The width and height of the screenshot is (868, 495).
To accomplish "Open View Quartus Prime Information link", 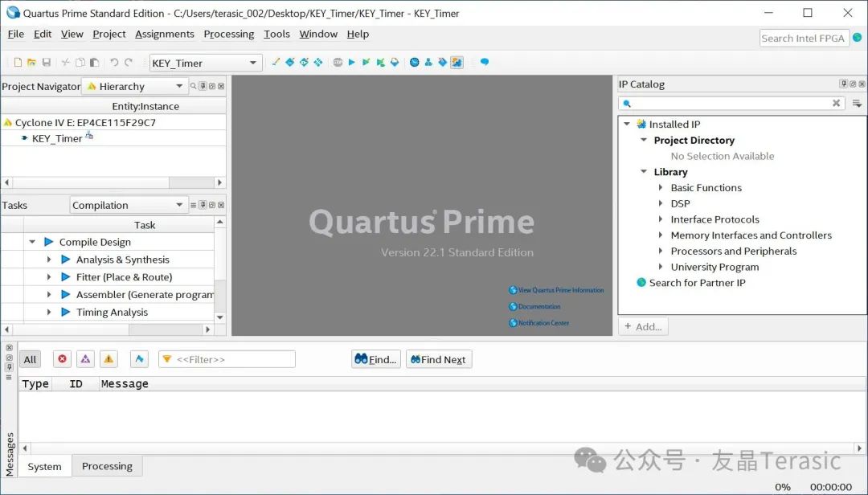I will [x=556, y=290].
